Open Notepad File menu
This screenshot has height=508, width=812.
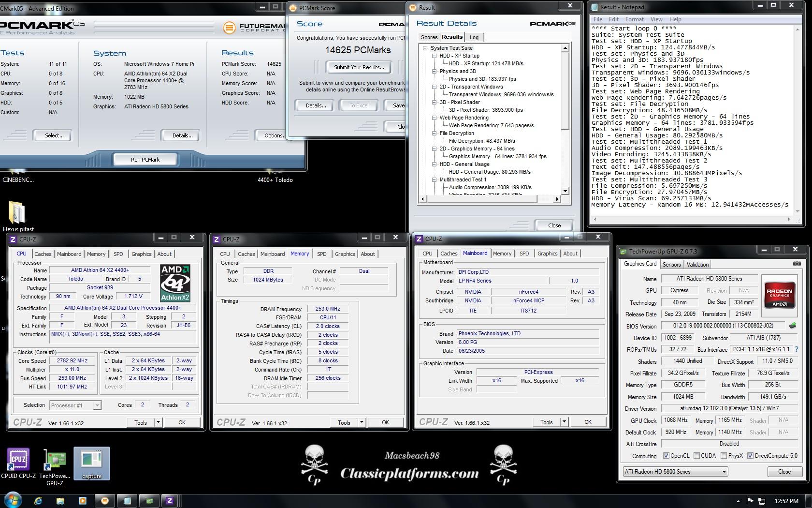(x=598, y=19)
